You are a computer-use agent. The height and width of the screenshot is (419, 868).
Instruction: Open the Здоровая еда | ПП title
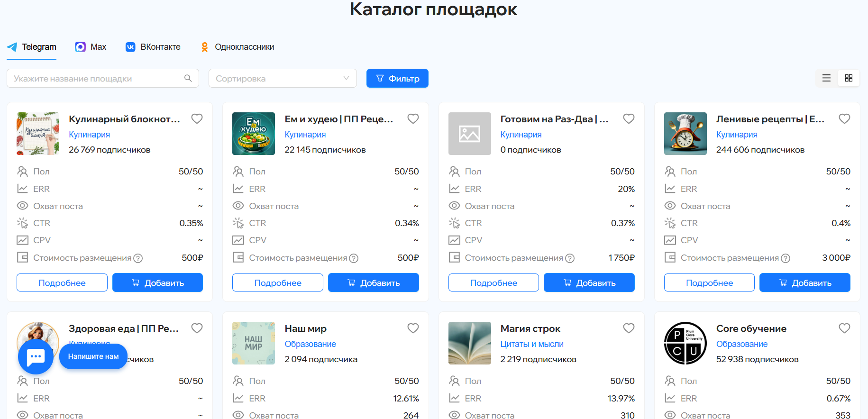pos(124,328)
